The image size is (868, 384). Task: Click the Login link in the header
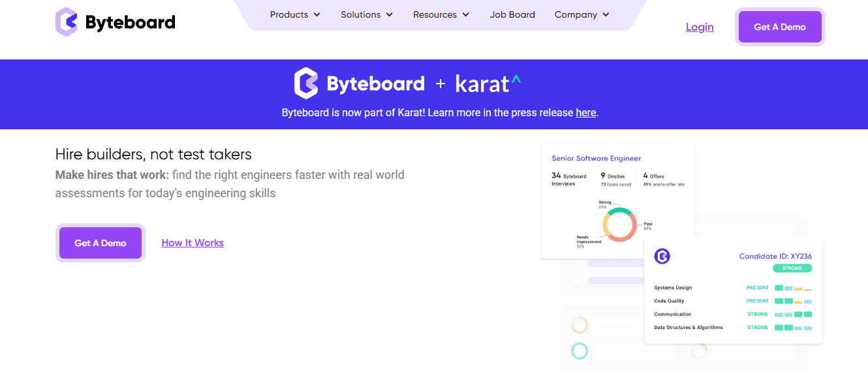[699, 27]
